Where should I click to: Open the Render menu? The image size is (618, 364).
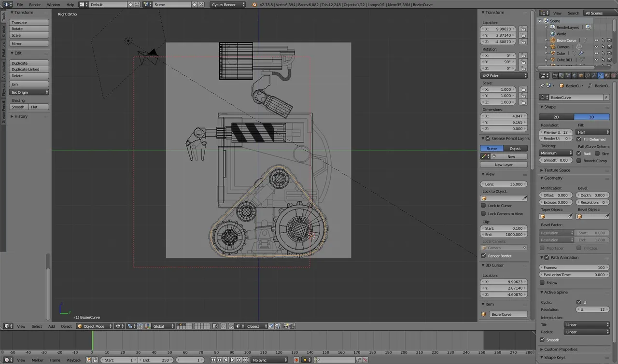pyautogui.click(x=35, y=5)
